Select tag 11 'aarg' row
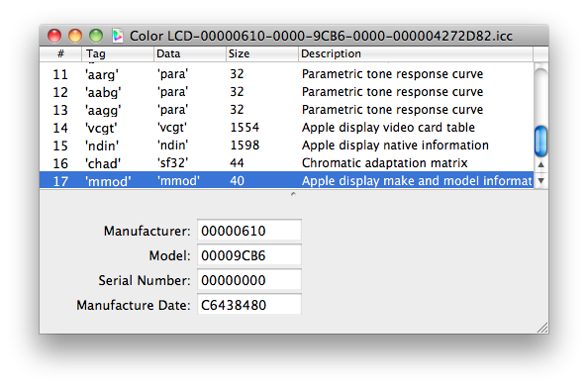Image resolution: width=588 pixels, height=388 pixels. [286, 74]
